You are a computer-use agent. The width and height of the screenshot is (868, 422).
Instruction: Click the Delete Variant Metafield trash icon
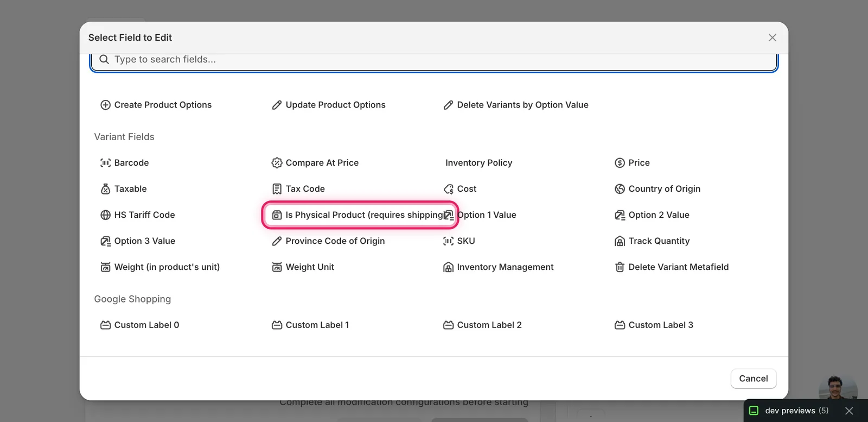tap(620, 267)
